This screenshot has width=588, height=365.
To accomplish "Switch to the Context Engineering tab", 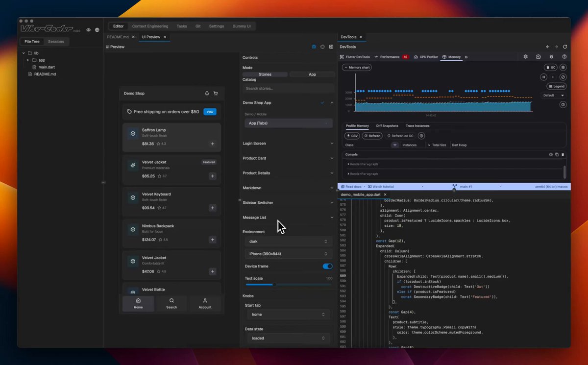I will [x=150, y=26].
